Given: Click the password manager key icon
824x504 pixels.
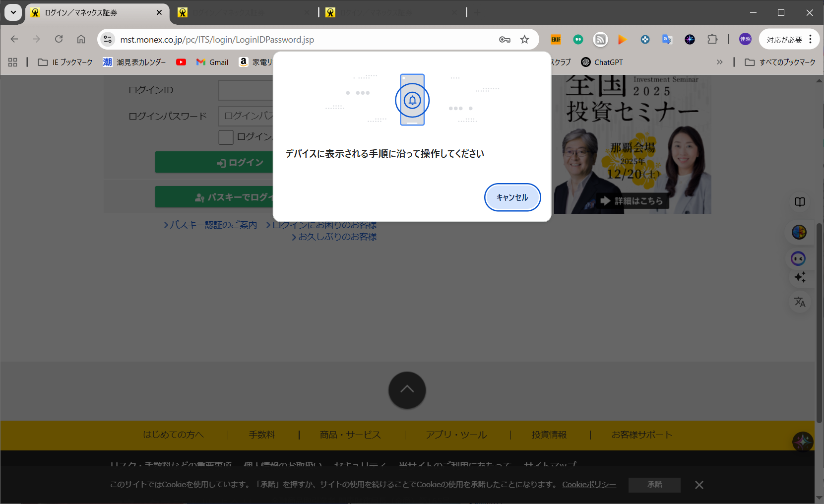Looking at the screenshot, I should 505,40.
